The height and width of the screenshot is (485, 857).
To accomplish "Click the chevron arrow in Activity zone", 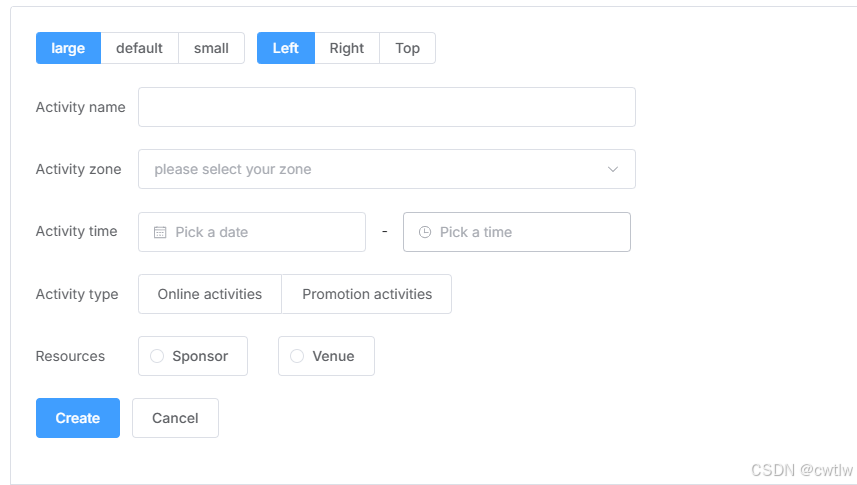I will pyautogui.click(x=613, y=170).
